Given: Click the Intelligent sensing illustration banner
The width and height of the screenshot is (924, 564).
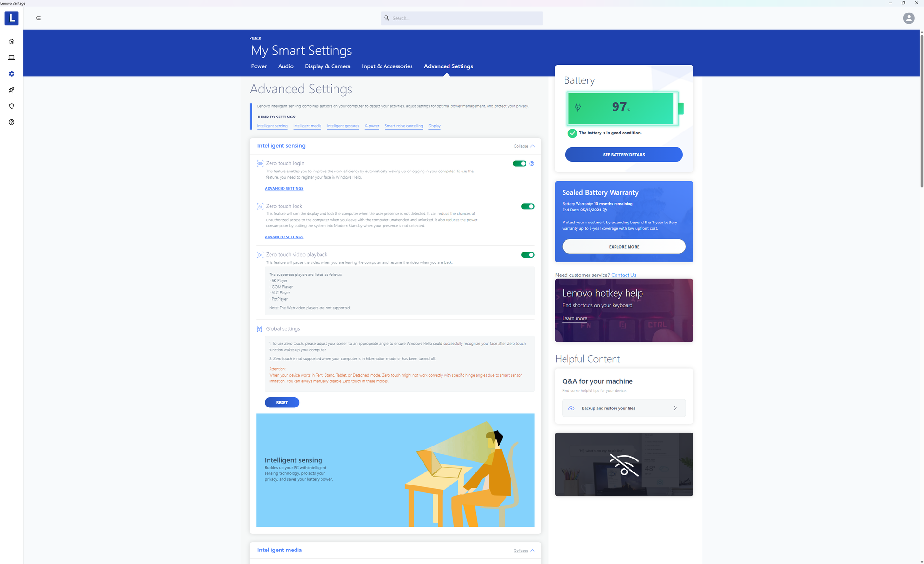Looking at the screenshot, I should tap(395, 471).
